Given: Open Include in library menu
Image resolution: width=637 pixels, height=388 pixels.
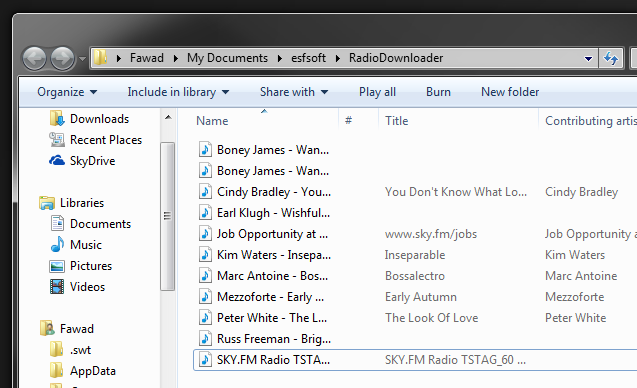Looking at the screenshot, I should [178, 92].
